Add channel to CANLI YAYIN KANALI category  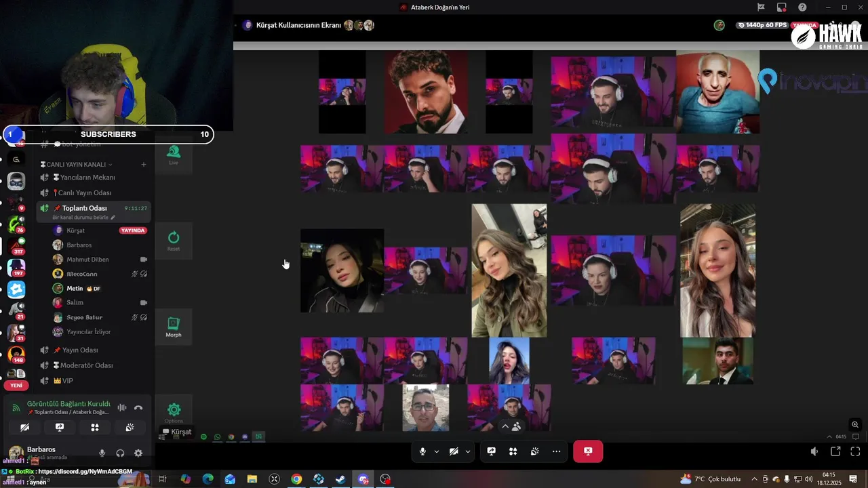143,165
